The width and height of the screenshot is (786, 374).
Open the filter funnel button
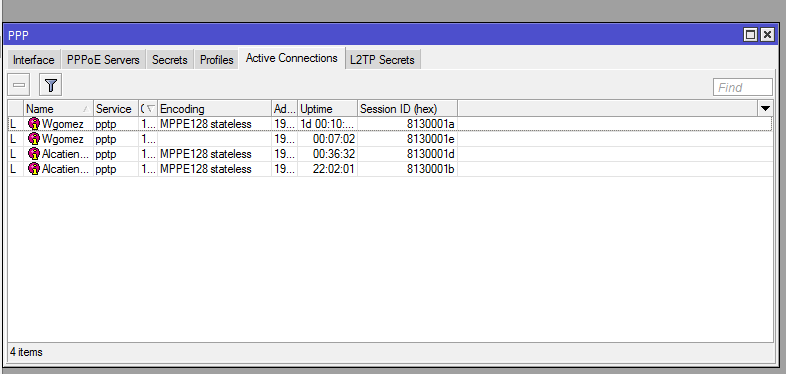coord(50,85)
